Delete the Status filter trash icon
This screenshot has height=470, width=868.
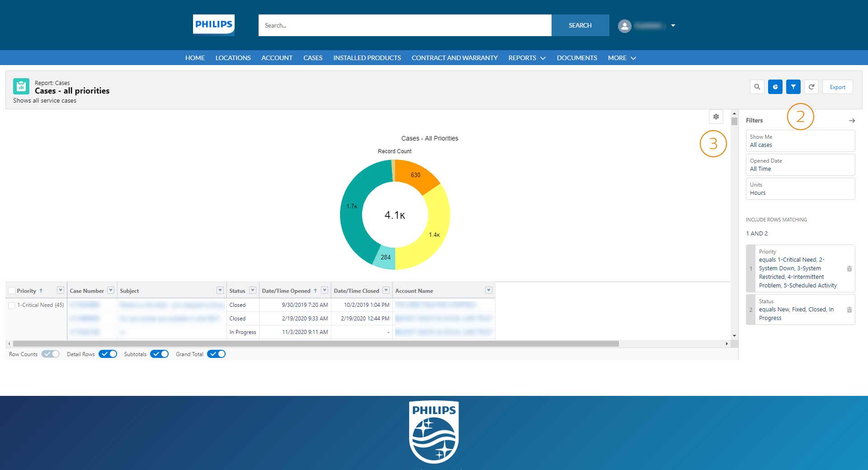click(x=849, y=310)
